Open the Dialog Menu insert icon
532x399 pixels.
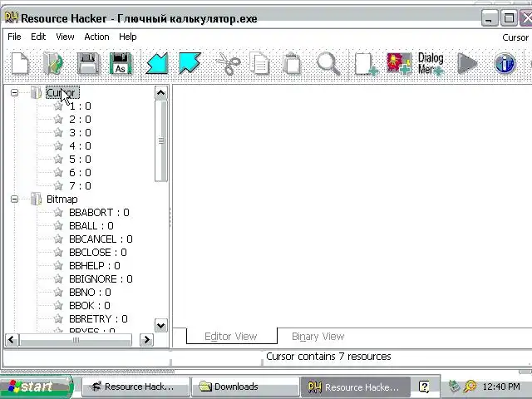click(x=431, y=64)
